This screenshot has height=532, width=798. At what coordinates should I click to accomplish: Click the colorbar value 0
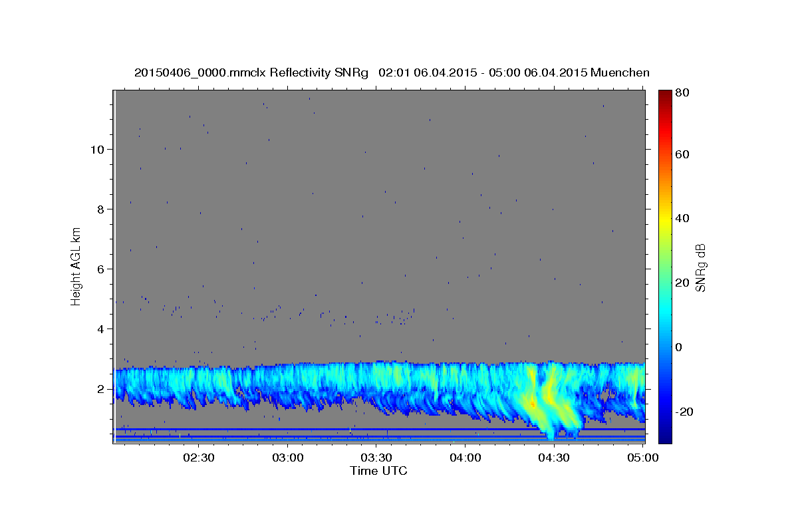pos(680,347)
